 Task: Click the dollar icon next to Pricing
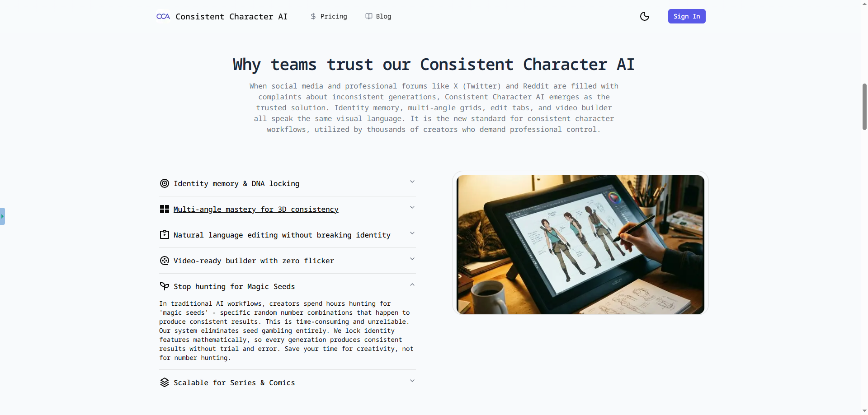313,16
